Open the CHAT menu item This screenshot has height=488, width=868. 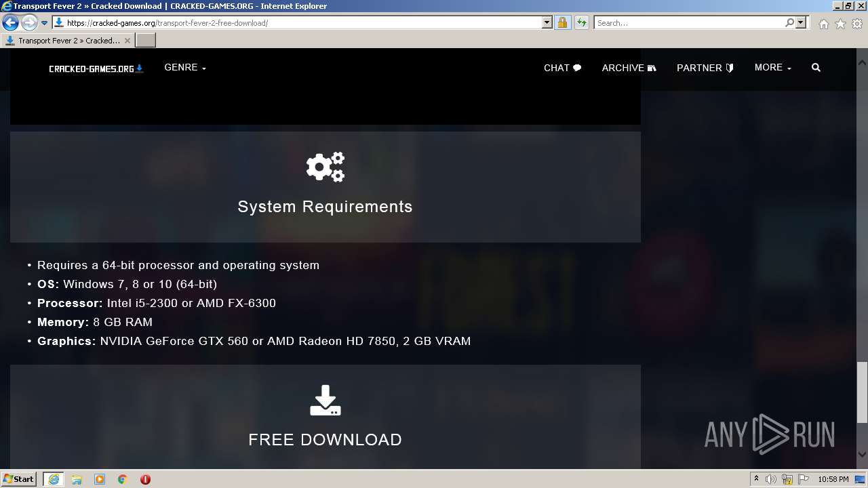tap(562, 68)
